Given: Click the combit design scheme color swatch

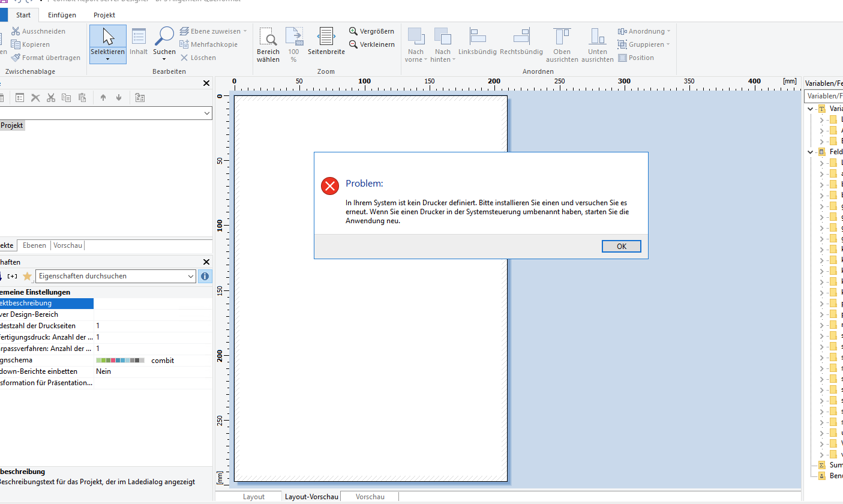Looking at the screenshot, I should (120, 361).
